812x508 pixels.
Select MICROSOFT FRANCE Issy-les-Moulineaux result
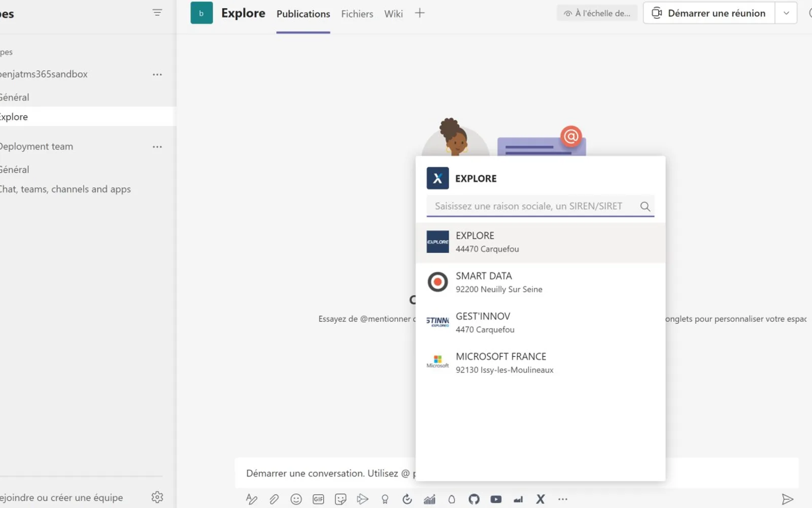[540, 363]
